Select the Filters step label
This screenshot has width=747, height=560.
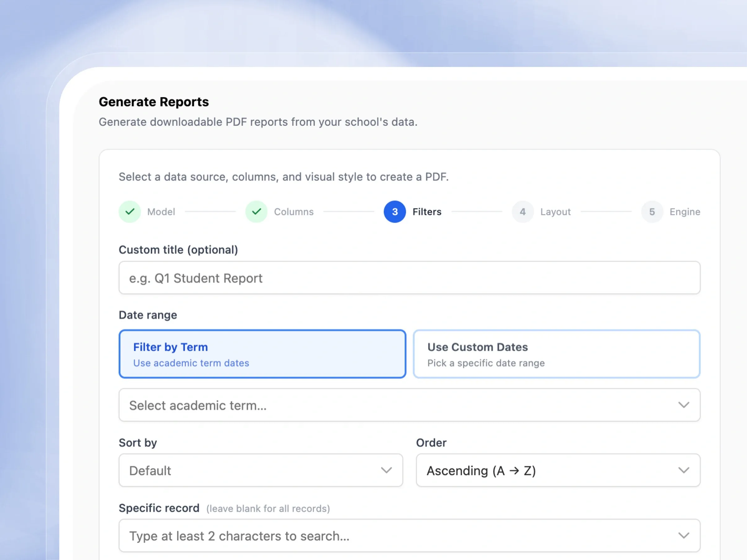pyautogui.click(x=427, y=212)
